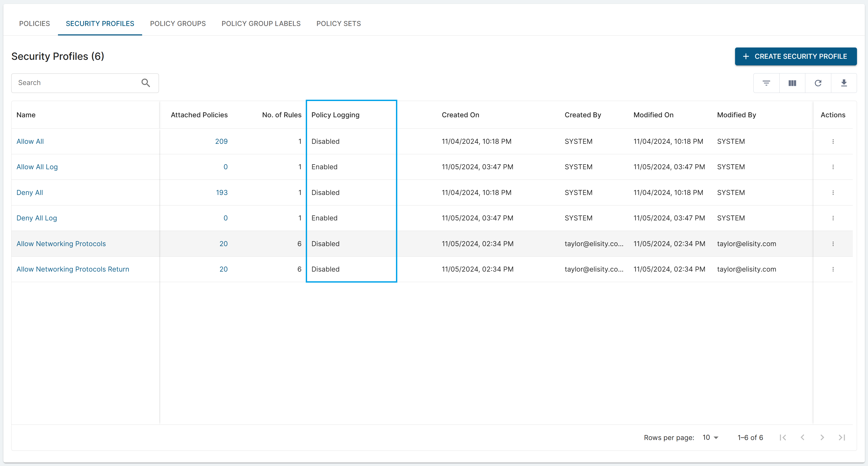
Task: Refresh the security profiles table
Action: [x=818, y=83]
